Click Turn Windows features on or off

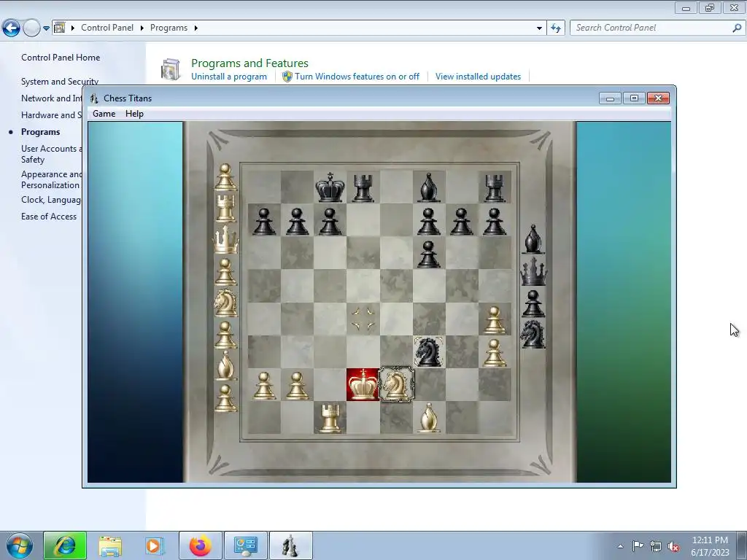tap(357, 77)
